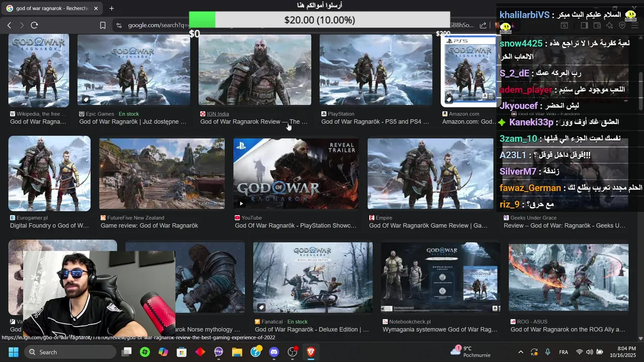Click the browser forward arrow
The height and width of the screenshot is (362, 644).
(x=22, y=25)
